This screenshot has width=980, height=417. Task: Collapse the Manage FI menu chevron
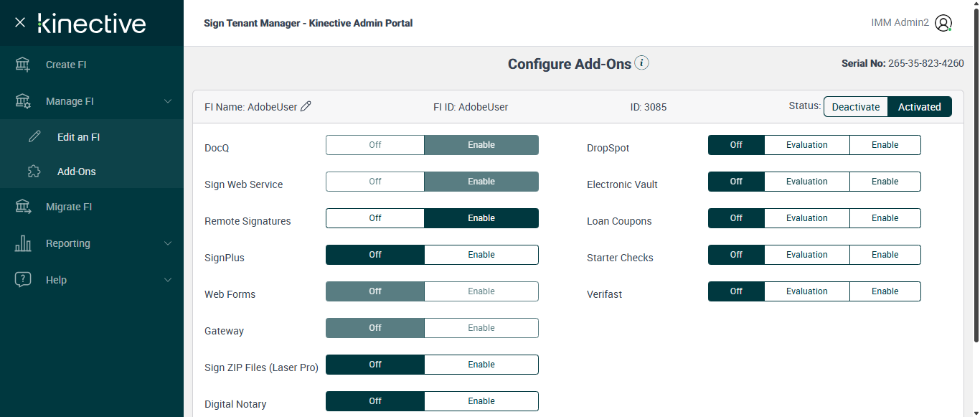(168, 101)
